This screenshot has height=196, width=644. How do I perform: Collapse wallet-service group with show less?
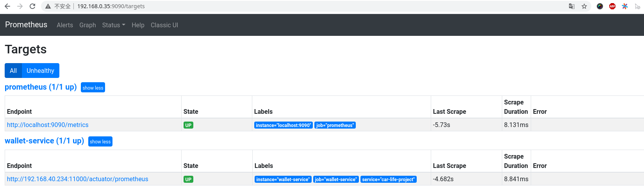100,141
